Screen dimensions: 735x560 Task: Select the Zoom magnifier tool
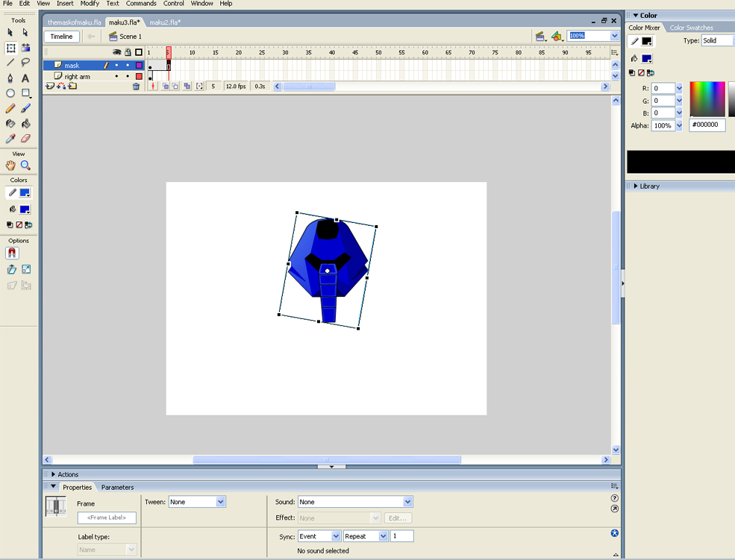point(25,166)
